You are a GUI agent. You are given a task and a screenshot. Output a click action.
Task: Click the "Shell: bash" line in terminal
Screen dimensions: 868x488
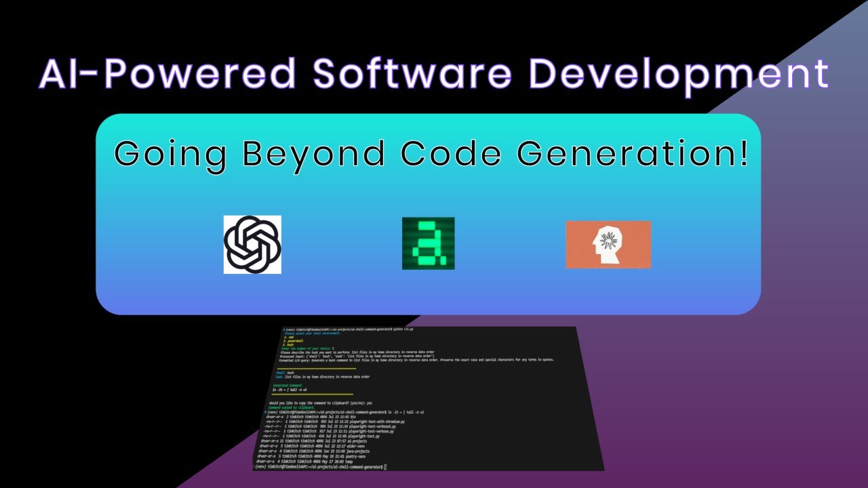point(285,372)
